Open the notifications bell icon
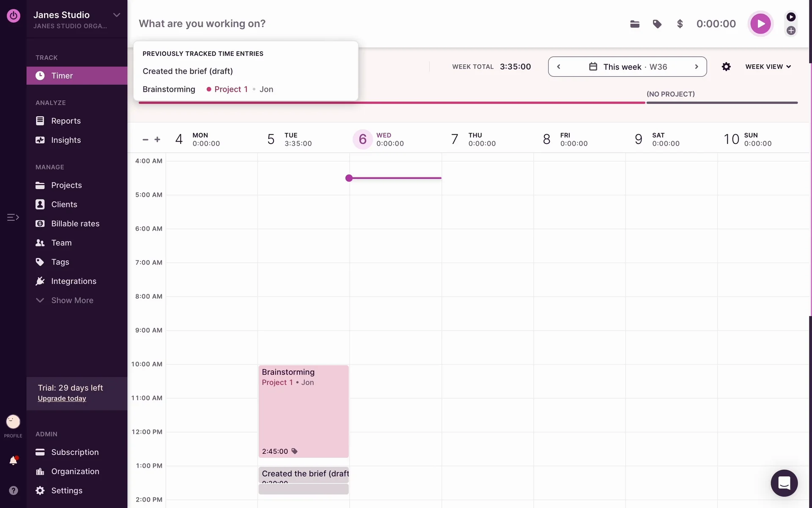The width and height of the screenshot is (812, 508). pyautogui.click(x=13, y=461)
